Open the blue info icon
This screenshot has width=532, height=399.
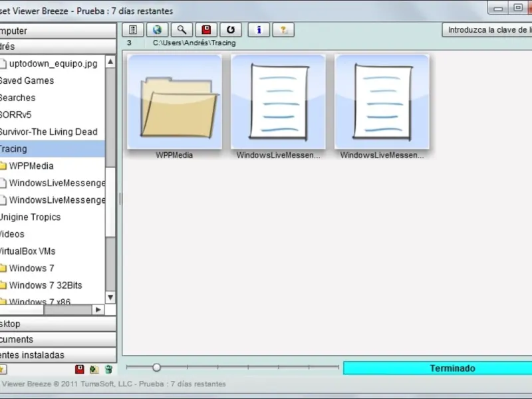click(x=259, y=30)
